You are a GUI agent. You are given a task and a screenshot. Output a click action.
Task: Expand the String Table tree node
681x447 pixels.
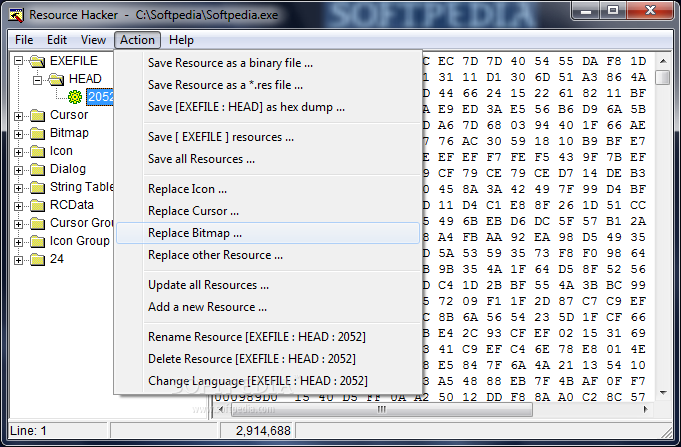click(x=18, y=188)
